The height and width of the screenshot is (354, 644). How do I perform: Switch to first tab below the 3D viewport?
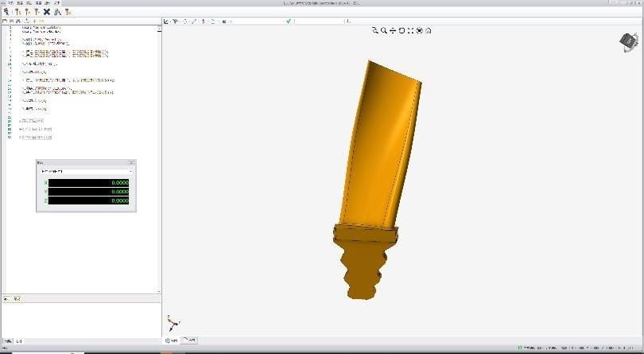171,340
